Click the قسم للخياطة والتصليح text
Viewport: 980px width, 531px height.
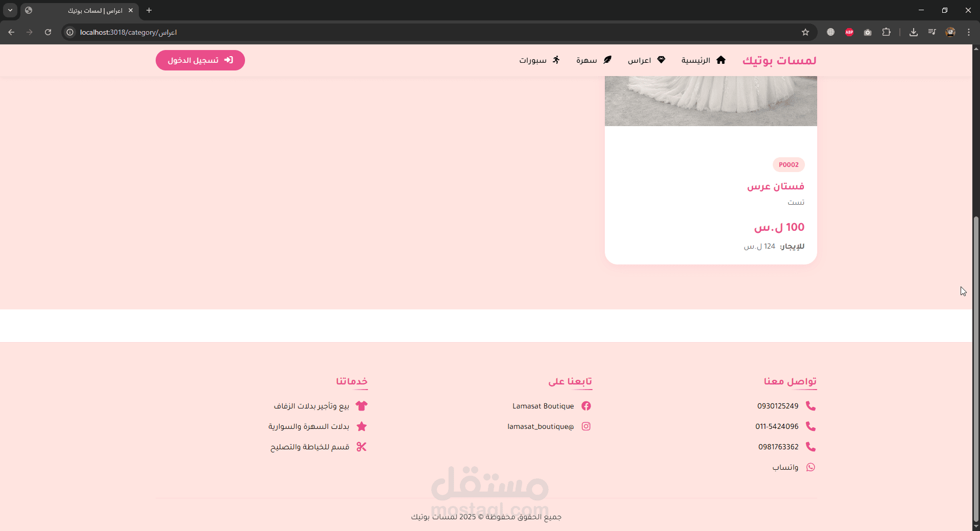(310, 447)
